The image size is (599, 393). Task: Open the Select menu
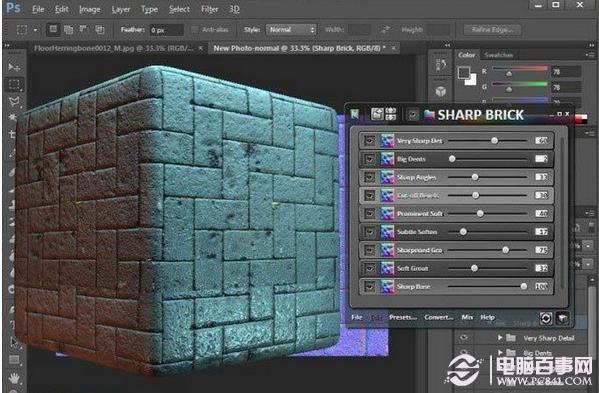pyautogui.click(x=179, y=9)
